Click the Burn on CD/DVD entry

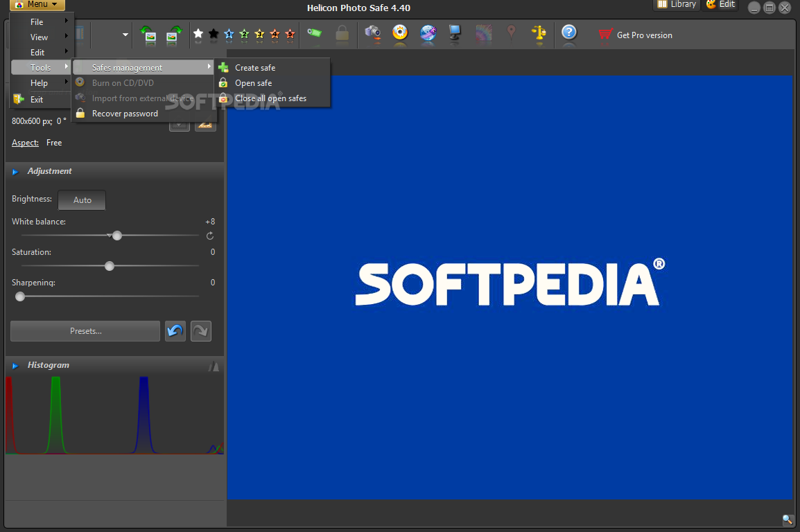pos(144,83)
